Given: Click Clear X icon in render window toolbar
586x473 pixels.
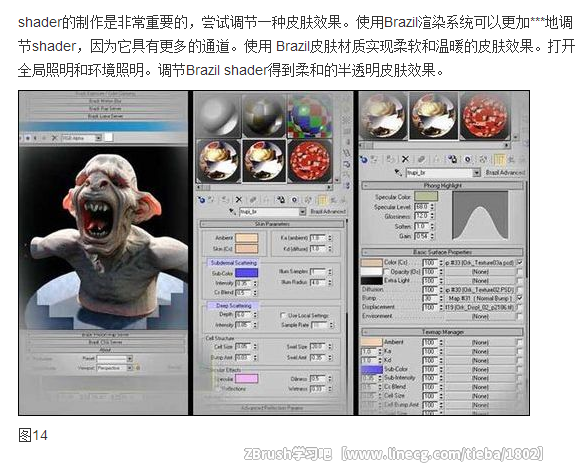Looking at the screenshot, I should click(54, 138).
